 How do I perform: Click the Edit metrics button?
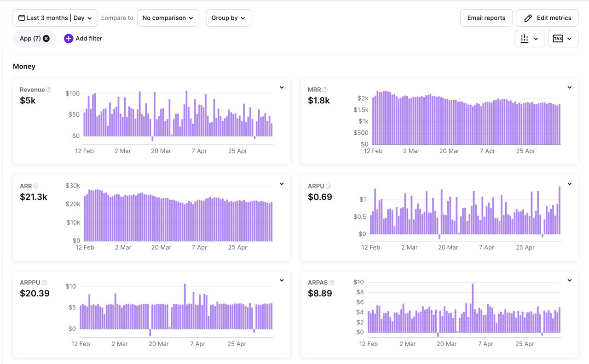tap(547, 18)
